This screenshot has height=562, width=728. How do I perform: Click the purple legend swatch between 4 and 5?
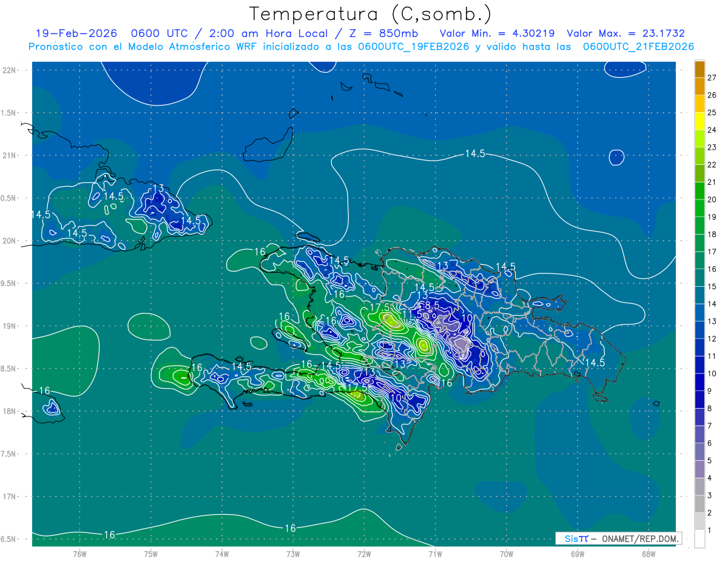(699, 469)
